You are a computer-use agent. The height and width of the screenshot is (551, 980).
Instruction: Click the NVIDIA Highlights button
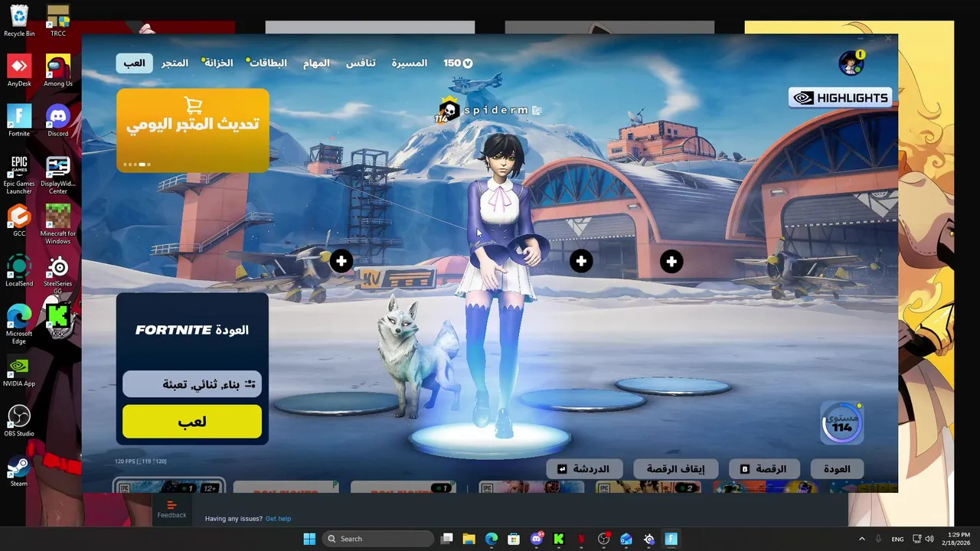coord(841,98)
